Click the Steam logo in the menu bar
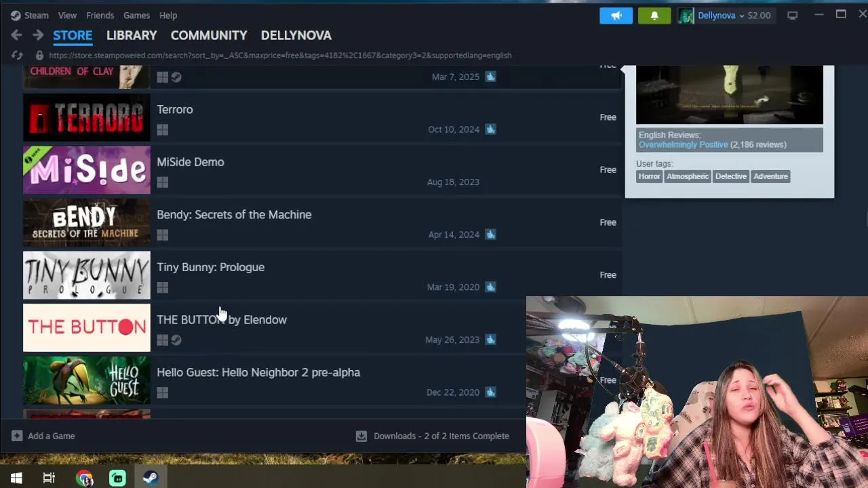 click(x=16, y=15)
